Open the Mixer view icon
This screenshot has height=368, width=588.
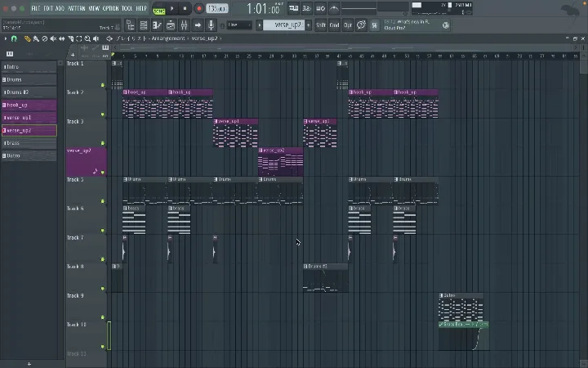pos(184,25)
